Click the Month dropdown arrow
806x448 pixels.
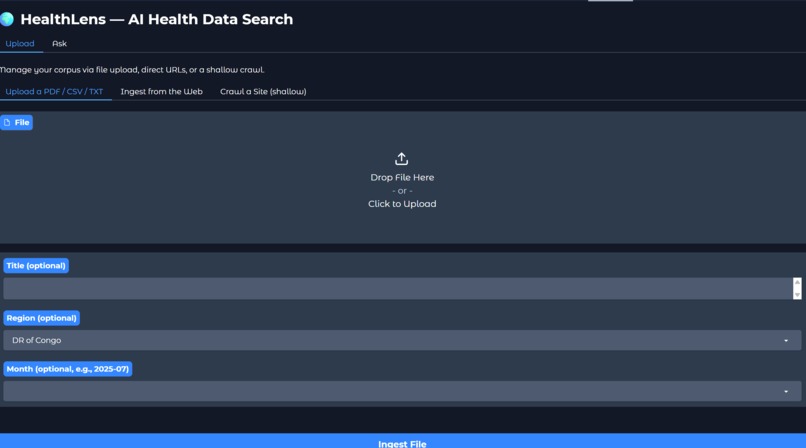[x=786, y=391]
